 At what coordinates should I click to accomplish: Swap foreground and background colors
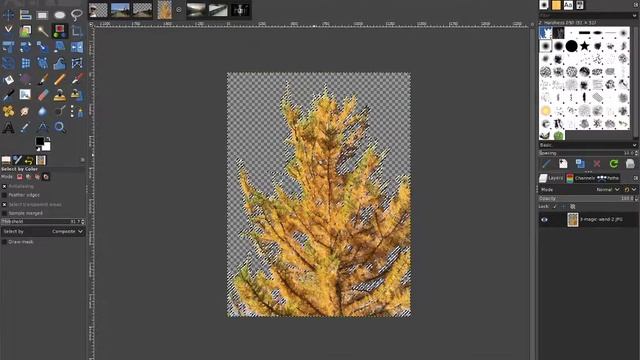[48, 139]
